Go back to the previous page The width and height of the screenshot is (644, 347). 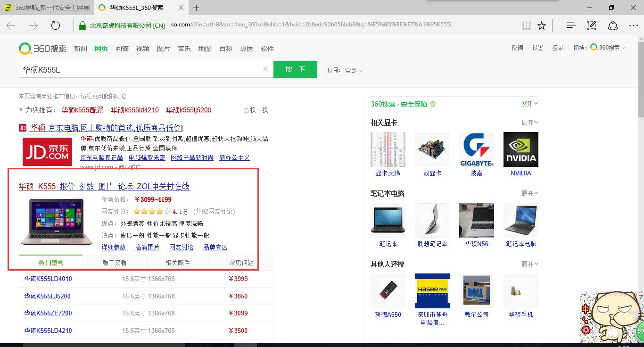coord(11,25)
